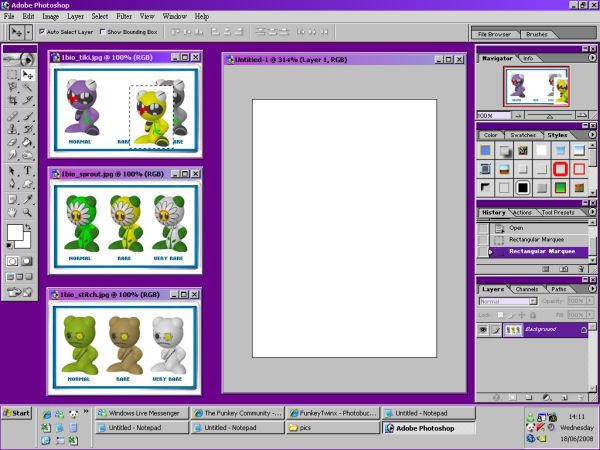Click Jump to ImageReady button
The width and height of the screenshot is (600, 450).
[20, 292]
